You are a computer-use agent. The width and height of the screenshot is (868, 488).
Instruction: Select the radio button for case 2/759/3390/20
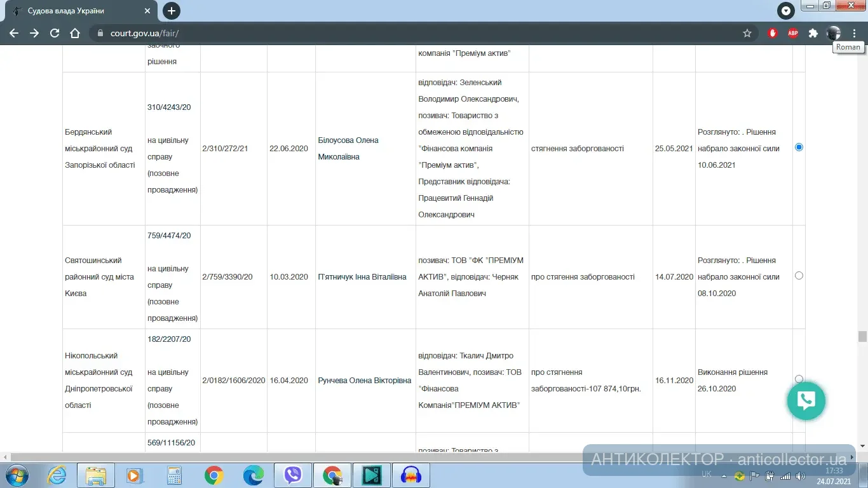point(799,276)
